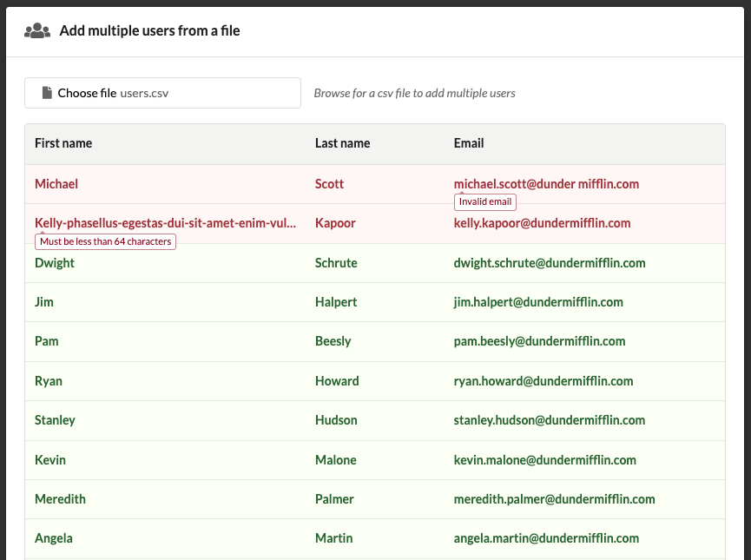Click the Ryan first name cell
751x560 pixels.
pyautogui.click(x=49, y=381)
